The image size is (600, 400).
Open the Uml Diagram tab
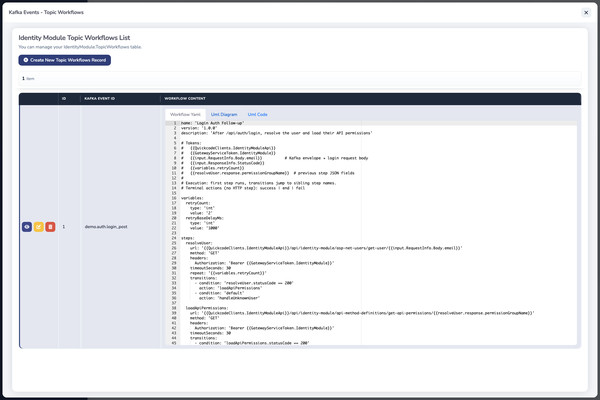click(x=224, y=114)
